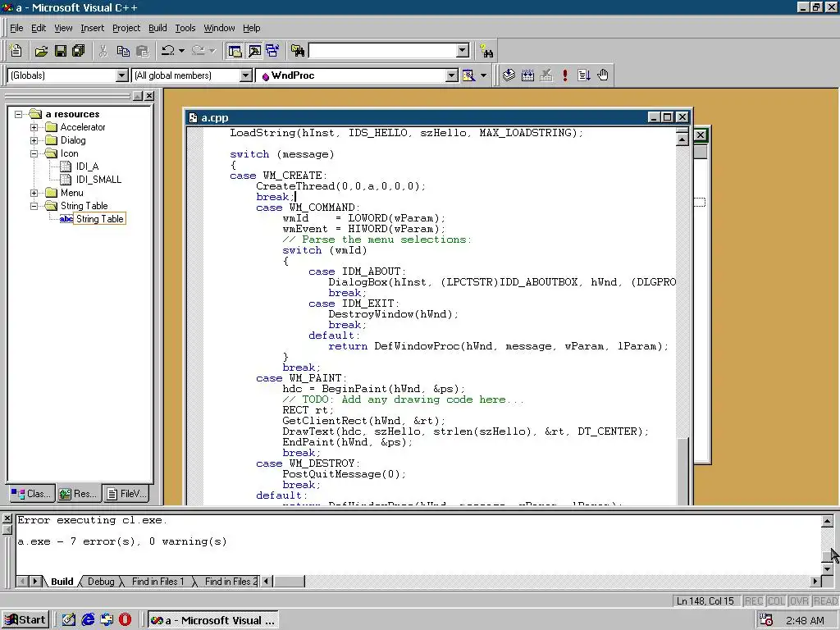The width and height of the screenshot is (840, 630).
Task: Toggle the Output pane button
Action: 254,51
